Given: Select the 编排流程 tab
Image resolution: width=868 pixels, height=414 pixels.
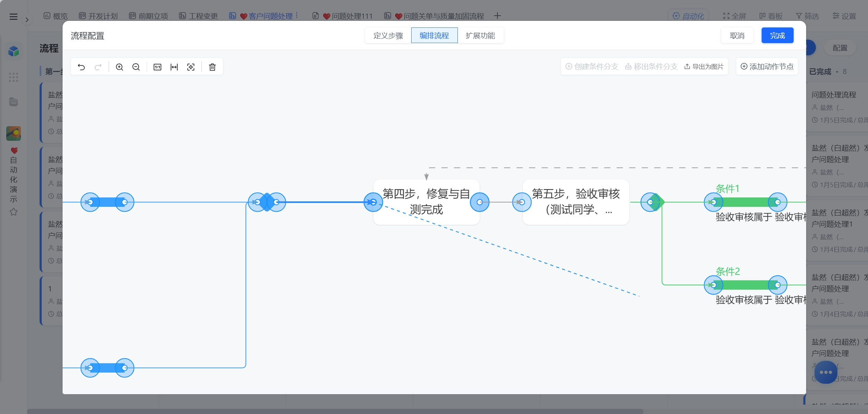Looking at the screenshot, I should pyautogui.click(x=434, y=35).
